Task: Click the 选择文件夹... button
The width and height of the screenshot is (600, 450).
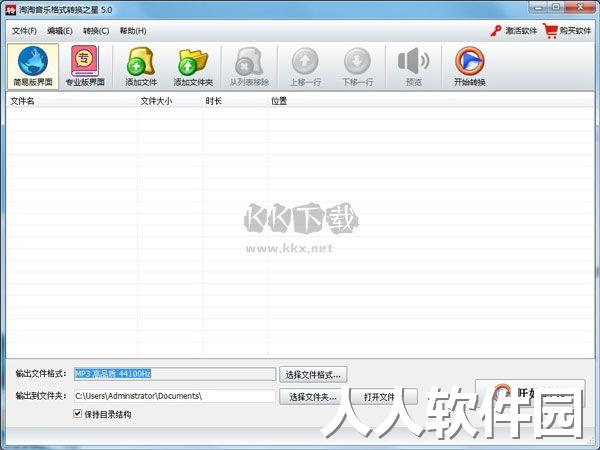Action: click(313, 397)
